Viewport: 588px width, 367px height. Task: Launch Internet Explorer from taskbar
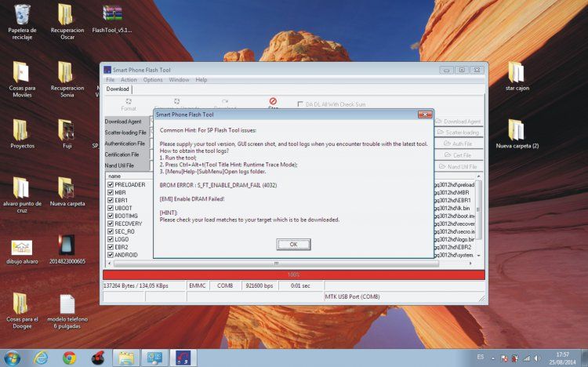[x=41, y=358]
